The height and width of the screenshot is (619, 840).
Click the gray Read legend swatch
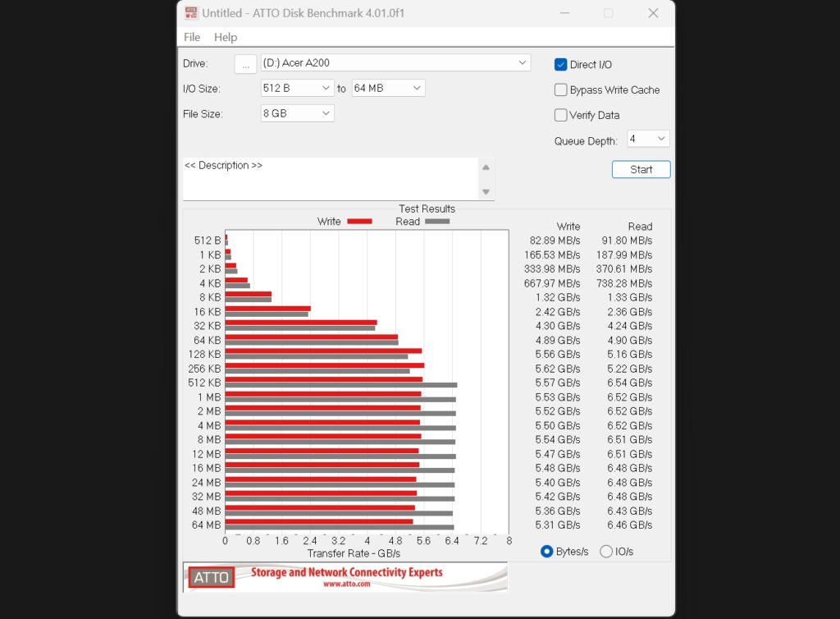(x=437, y=222)
